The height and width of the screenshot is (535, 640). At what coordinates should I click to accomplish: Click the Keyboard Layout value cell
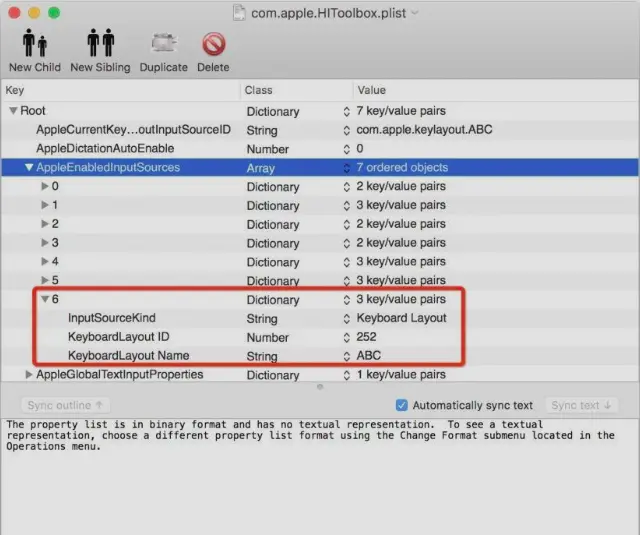click(x=402, y=317)
